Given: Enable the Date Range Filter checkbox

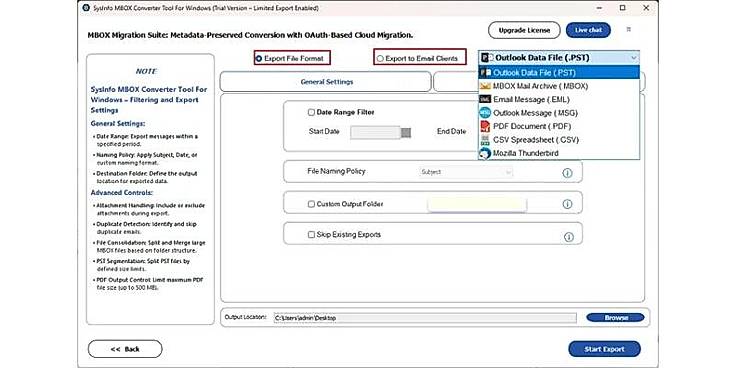Looking at the screenshot, I should point(311,113).
